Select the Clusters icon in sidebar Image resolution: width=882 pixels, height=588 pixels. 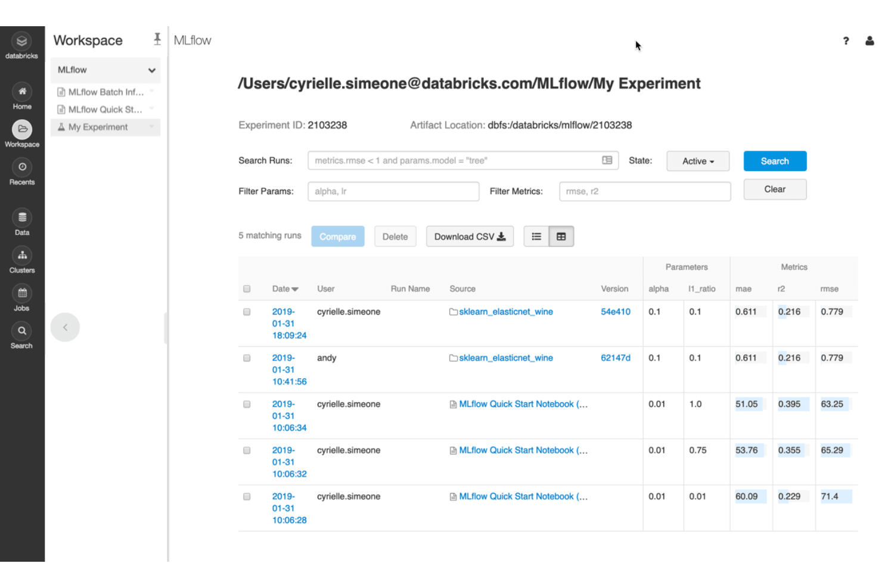[22, 255]
